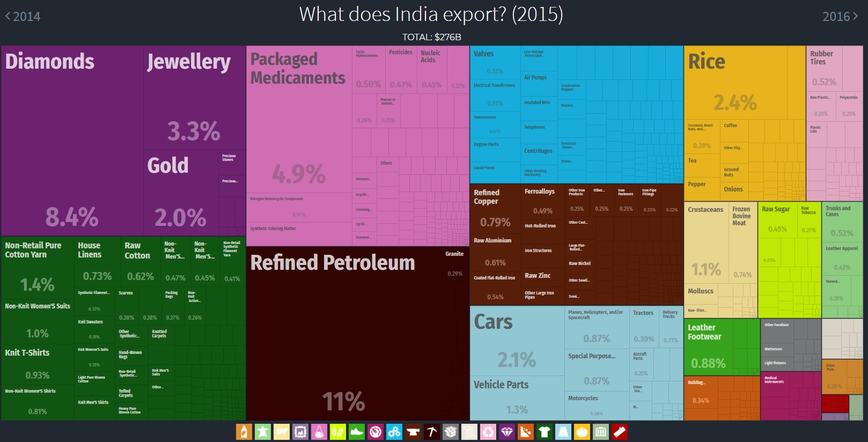Select the Granite 0.29% tile
Image resolution: width=868 pixels, height=442 pixels.
coord(455,263)
